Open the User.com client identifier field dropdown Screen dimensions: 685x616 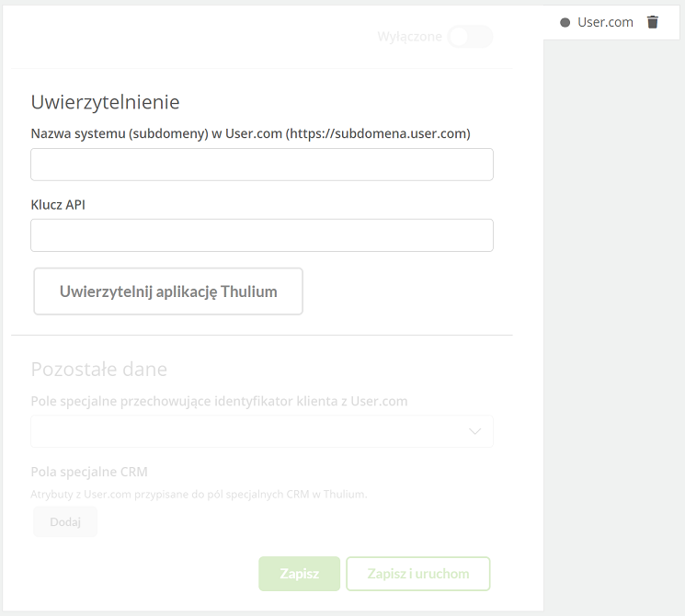[x=262, y=431]
